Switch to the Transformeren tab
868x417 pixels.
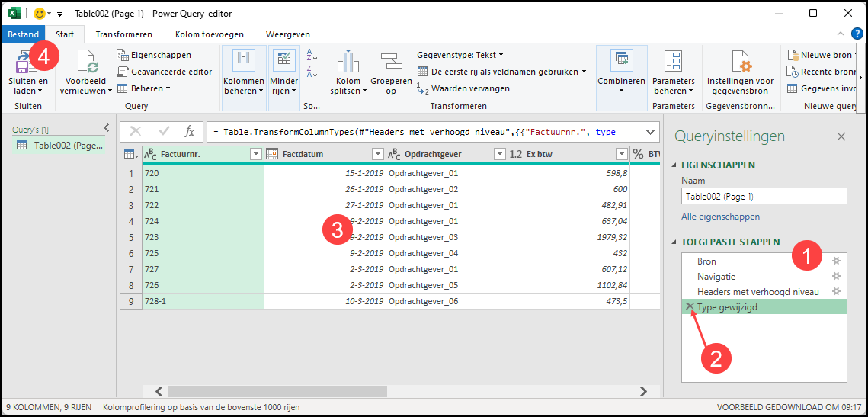click(124, 34)
